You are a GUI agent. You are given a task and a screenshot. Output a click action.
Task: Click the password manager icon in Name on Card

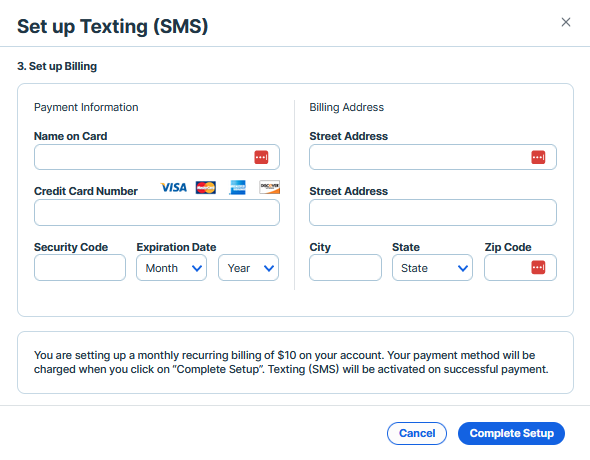pyautogui.click(x=261, y=157)
